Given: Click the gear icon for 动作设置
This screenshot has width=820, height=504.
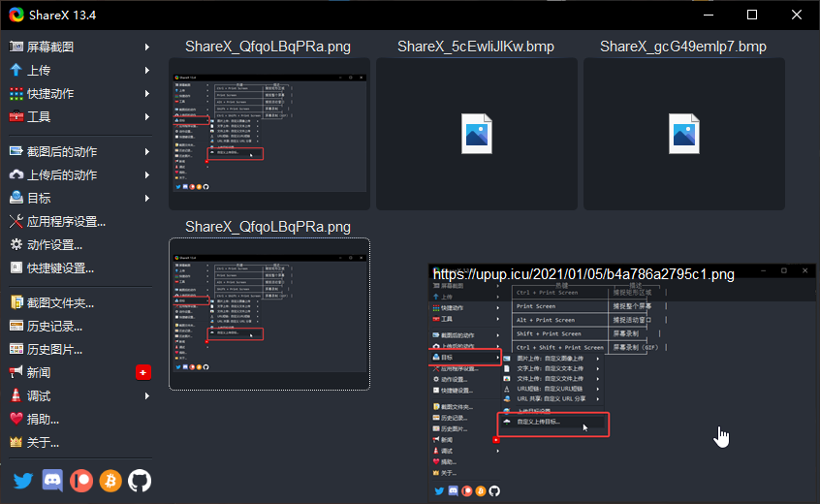Looking at the screenshot, I should (16, 244).
